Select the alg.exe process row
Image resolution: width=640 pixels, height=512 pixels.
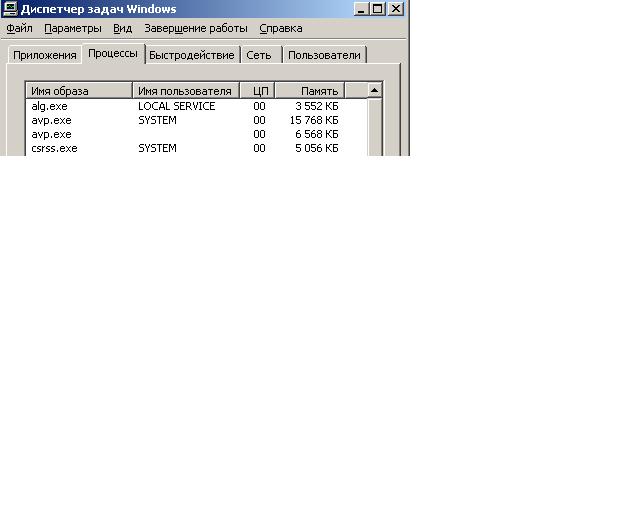(x=196, y=106)
